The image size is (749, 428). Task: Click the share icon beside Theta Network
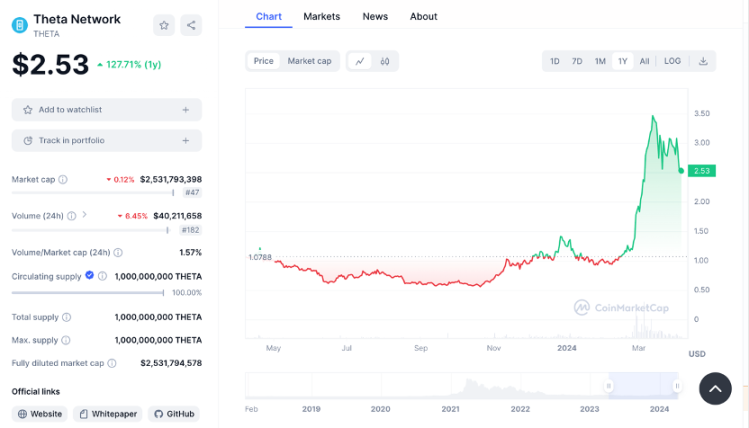191,25
